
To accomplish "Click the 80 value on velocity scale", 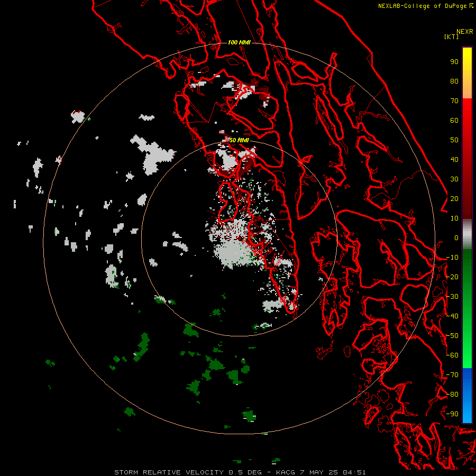I will click(x=454, y=81).
